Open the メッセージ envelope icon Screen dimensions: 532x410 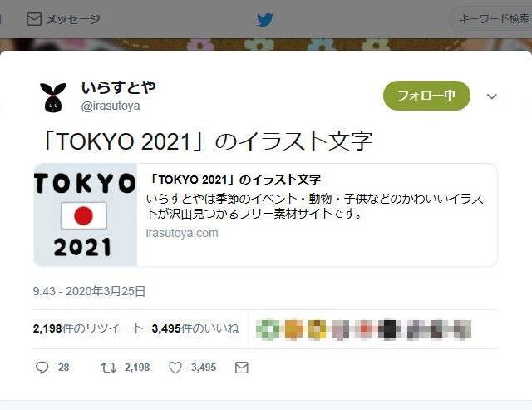click(34, 19)
